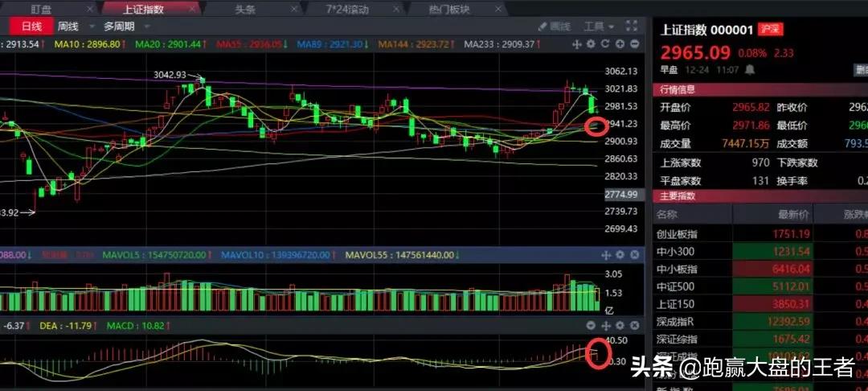Image resolution: width=868 pixels, height=391 pixels.
Task: Select the 上证指数 tab
Action: [141, 9]
